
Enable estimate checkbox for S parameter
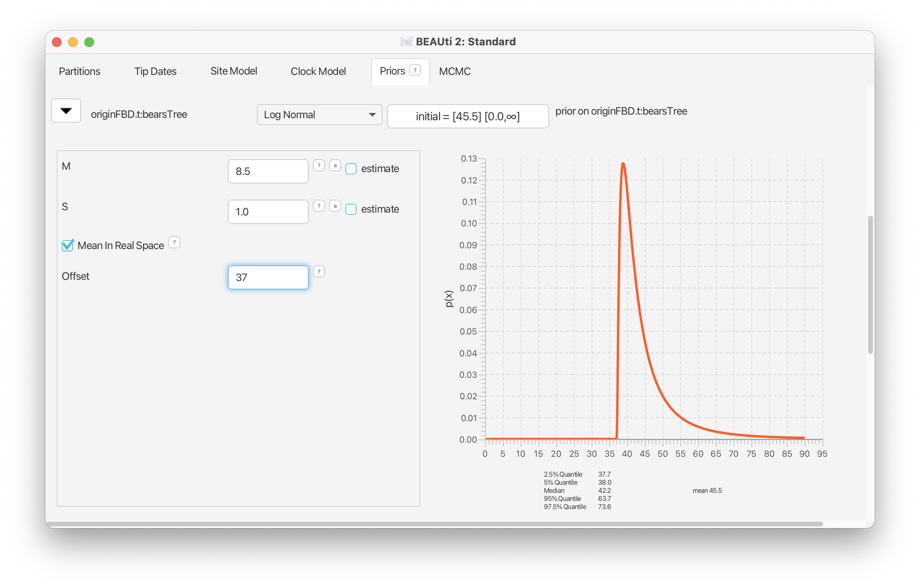click(351, 209)
